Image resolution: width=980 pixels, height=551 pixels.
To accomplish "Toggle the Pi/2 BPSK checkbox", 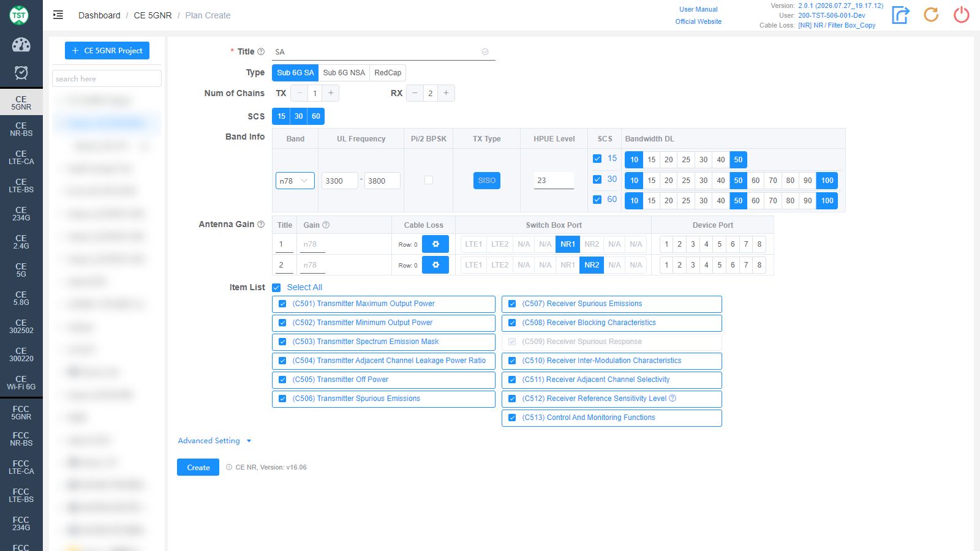I will [429, 180].
